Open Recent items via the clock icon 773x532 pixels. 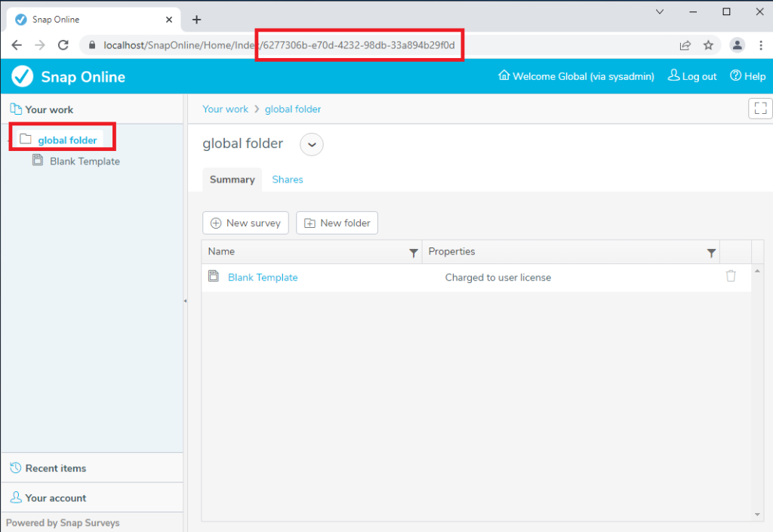(15, 468)
